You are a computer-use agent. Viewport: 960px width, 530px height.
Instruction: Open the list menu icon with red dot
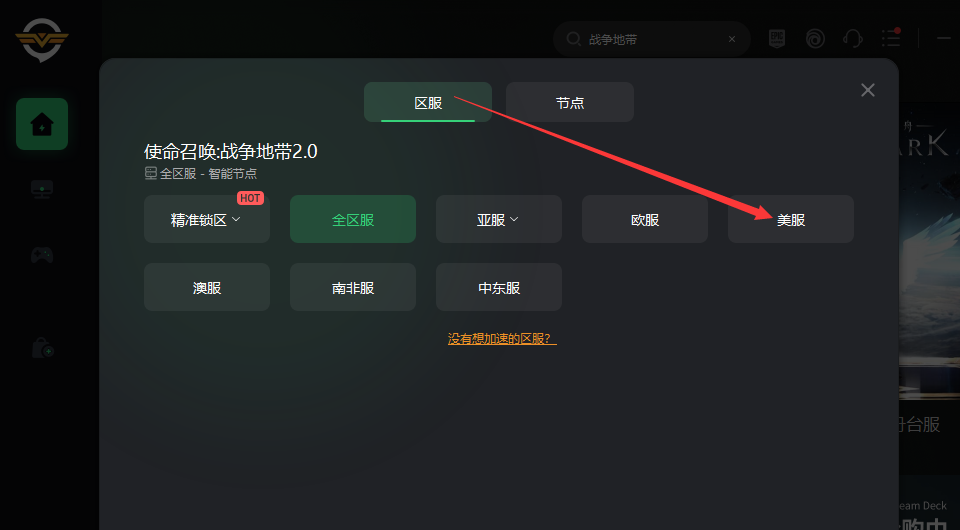point(891,38)
